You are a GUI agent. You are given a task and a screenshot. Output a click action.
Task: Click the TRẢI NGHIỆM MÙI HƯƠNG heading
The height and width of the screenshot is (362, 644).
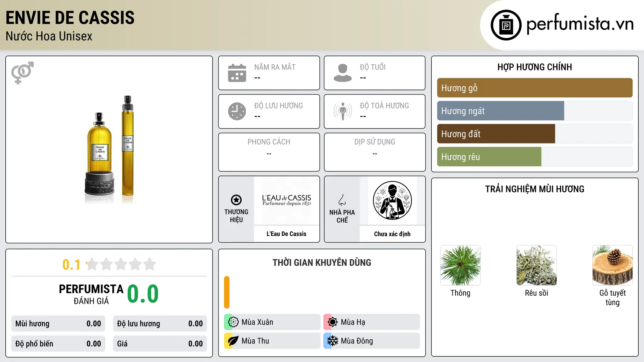click(535, 189)
